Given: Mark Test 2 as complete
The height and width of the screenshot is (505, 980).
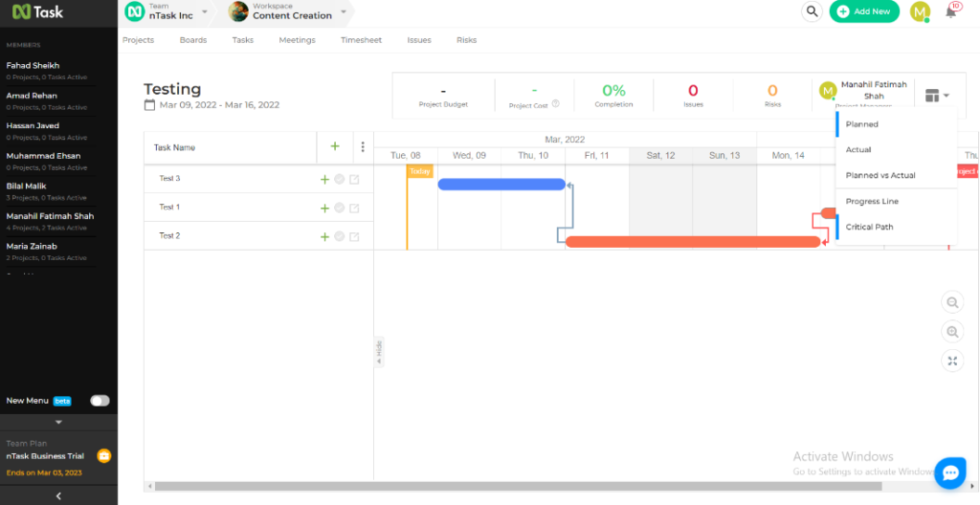Looking at the screenshot, I should tap(340, 236).
